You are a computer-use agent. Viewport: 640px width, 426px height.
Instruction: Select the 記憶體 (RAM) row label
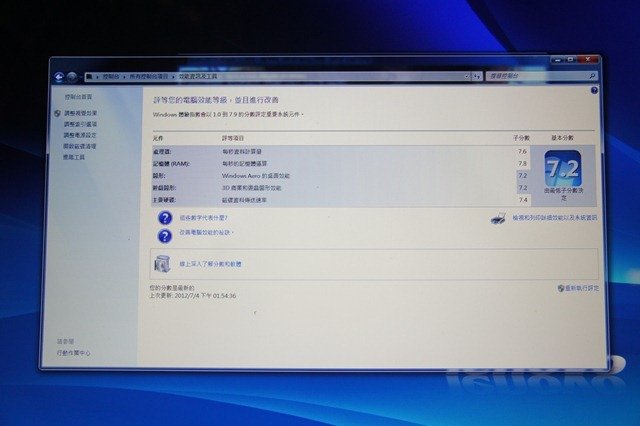(x=171, y=164)
